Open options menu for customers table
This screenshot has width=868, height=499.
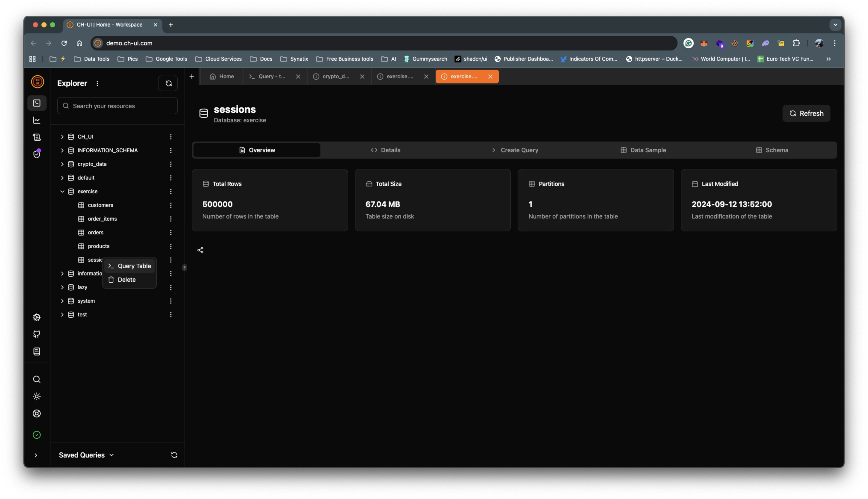[171, 205]
